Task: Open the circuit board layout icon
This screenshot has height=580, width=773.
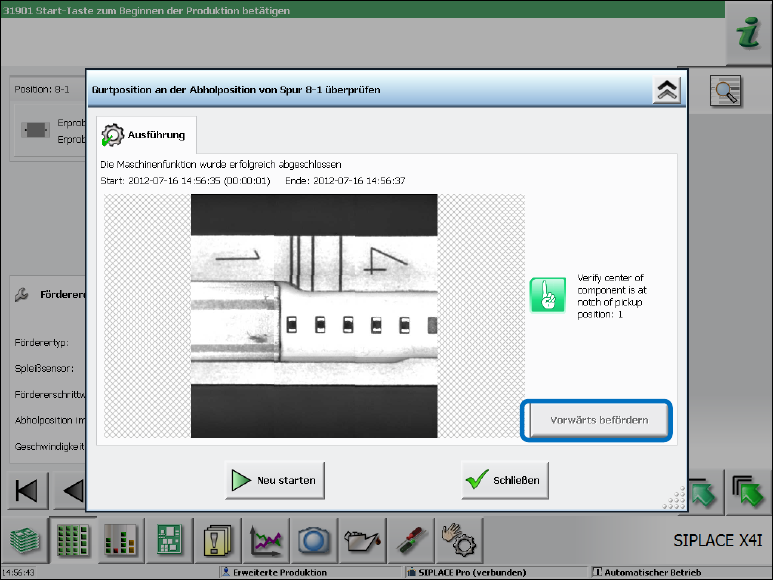Action: click(x=169, y=541)
